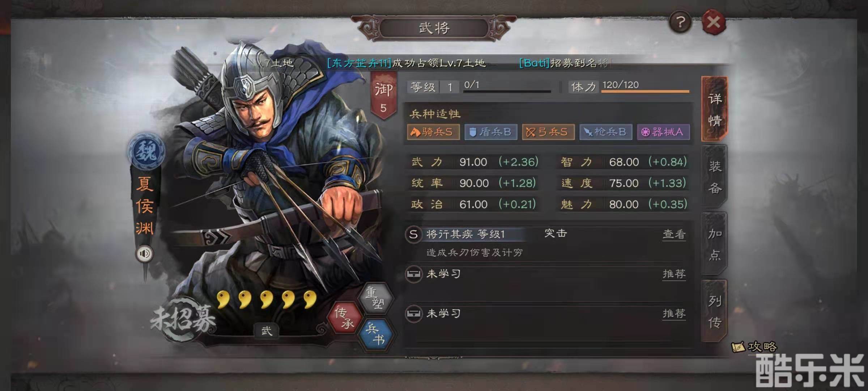Click 查看 link for 将行其疾 skill

[x=674, y=234]
